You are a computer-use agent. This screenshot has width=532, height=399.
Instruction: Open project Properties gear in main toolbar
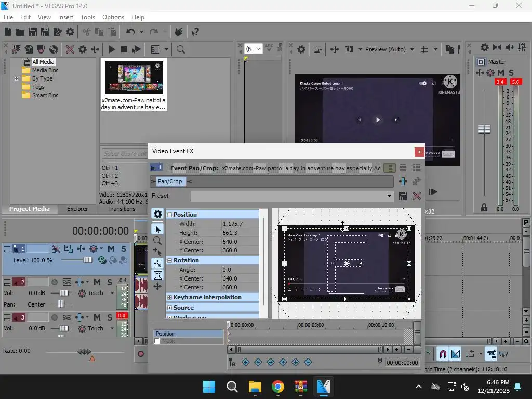click(x=70, y=32)
